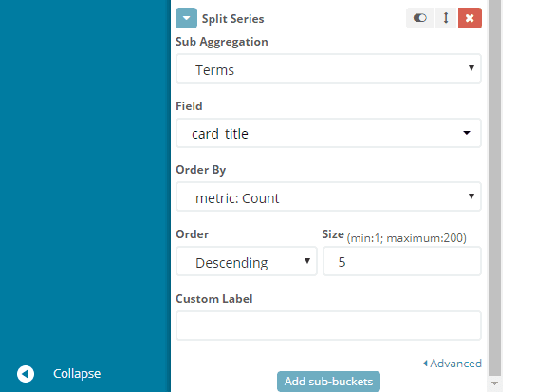The image size is (536, 392).
Task: Click into the Custom Label text box
Action: [328, 326]
